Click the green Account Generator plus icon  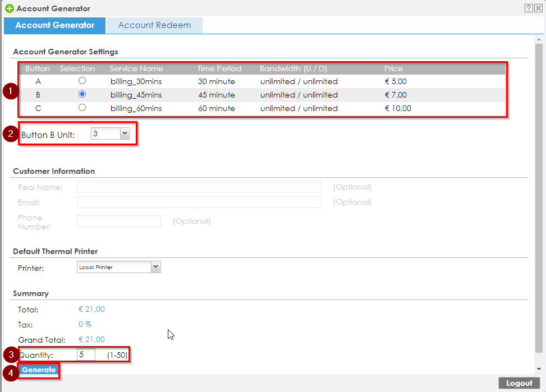point(9,8)
